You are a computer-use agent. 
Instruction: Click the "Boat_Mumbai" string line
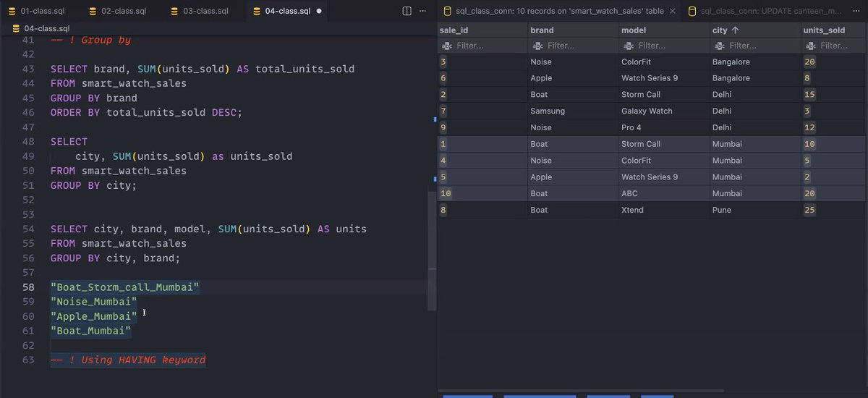[x=91, y=331]
